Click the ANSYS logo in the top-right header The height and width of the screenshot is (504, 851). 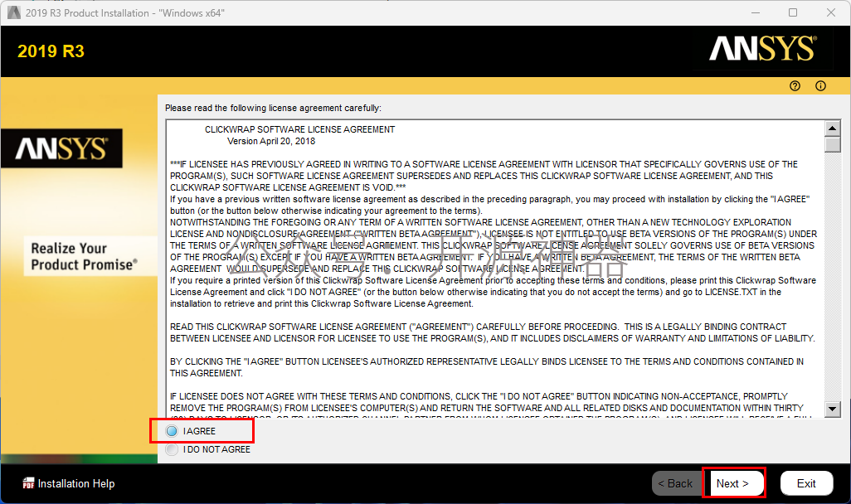(762, 48)
